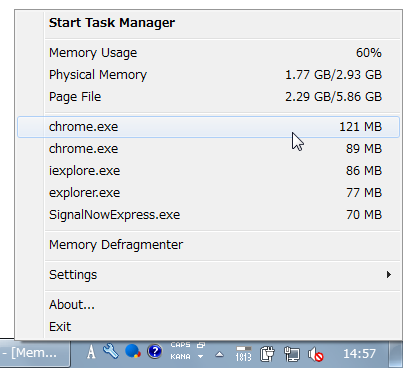Open the power plug battery tray icon
This screenshot has height=368, width=403.
point(267,354)
